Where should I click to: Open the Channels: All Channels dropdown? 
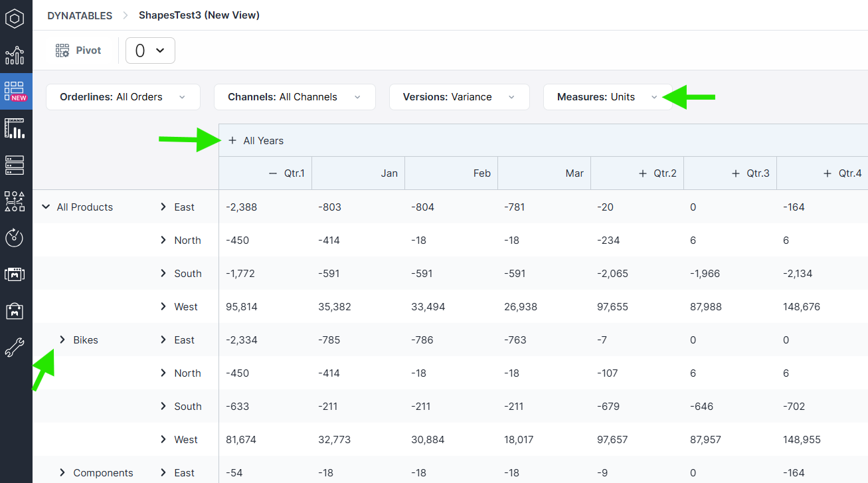pyautogui.click(x=294, y=97)
